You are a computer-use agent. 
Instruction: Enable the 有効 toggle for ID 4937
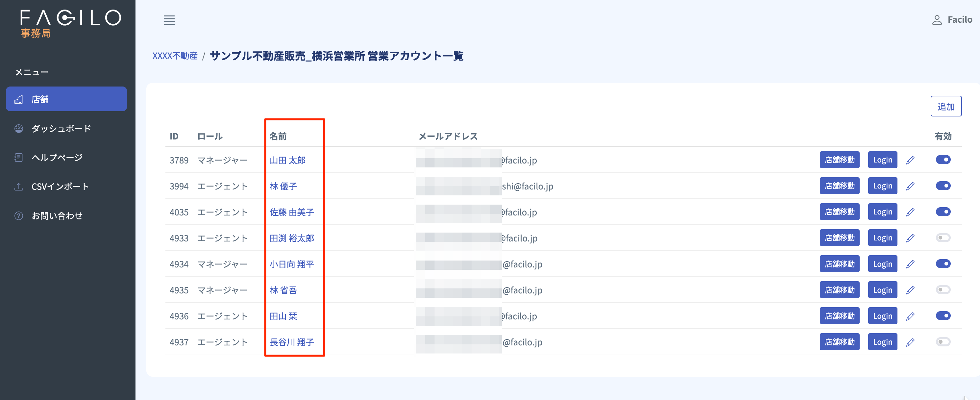[943, 342]
